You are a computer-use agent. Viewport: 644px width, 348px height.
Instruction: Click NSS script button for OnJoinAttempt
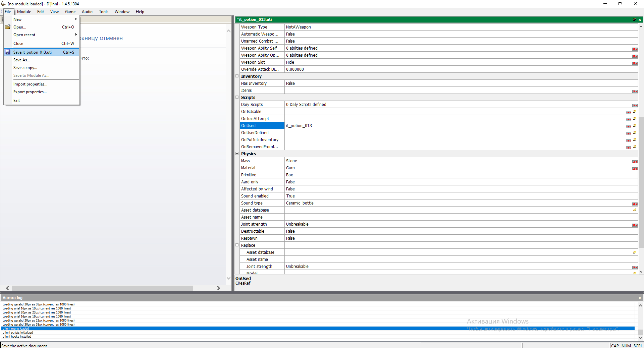coord(628,119)
